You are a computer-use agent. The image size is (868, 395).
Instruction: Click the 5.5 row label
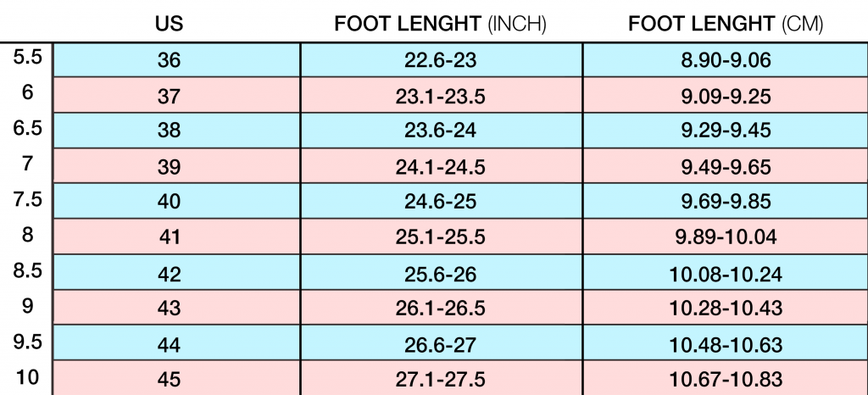click(x=27, y=59)
